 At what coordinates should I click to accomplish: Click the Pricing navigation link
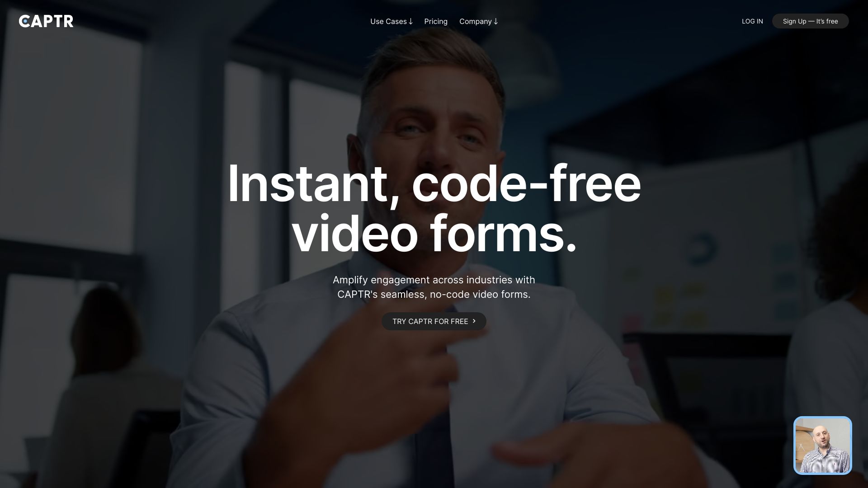[436, 21]
